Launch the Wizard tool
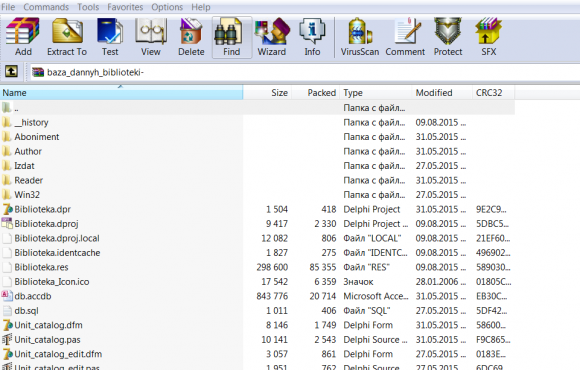 pos(272,37)
